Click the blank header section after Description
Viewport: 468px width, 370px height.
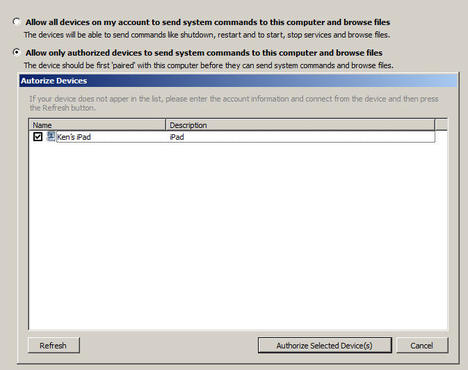tap(441, 125)
